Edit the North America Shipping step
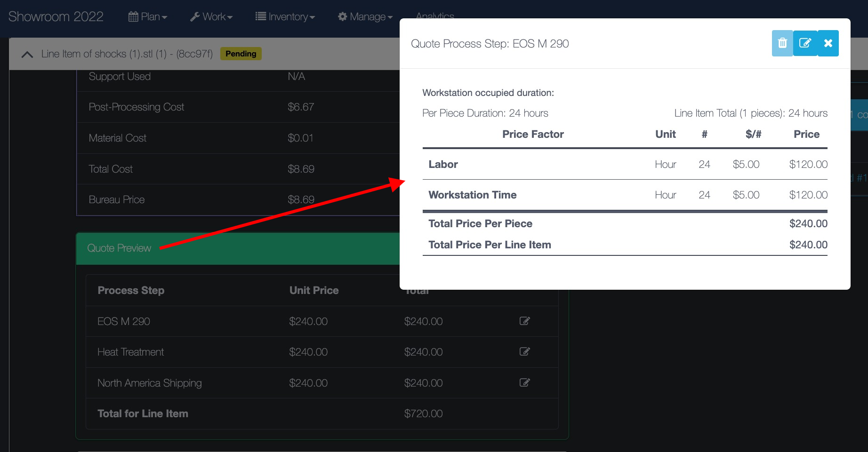The image size is (868, 452). tap(524, 383)
